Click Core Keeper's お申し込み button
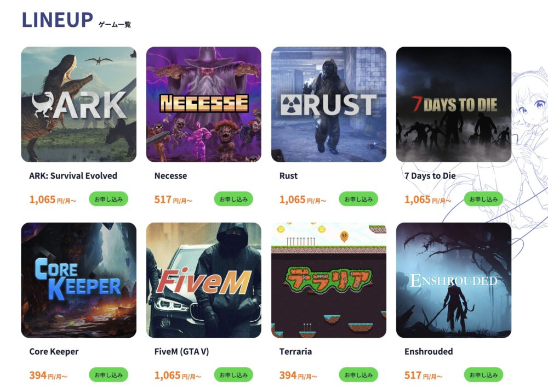This screenshot has width=548, height=392. tap(109, 375)
